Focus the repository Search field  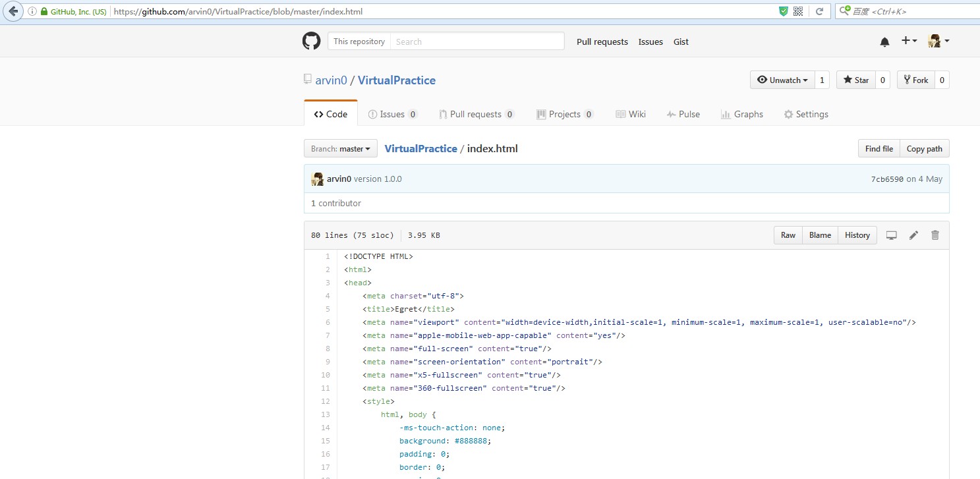point(477,42)
